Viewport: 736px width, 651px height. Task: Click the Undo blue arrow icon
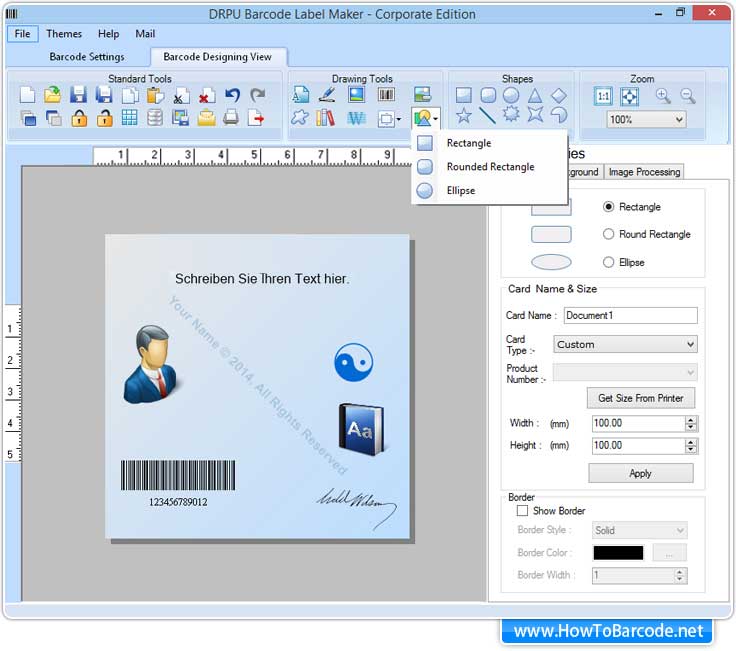point(232,95)
